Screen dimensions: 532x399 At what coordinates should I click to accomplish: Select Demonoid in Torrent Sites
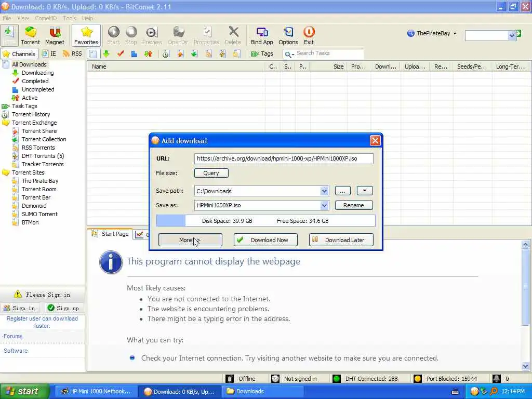[x=34, y=206]
